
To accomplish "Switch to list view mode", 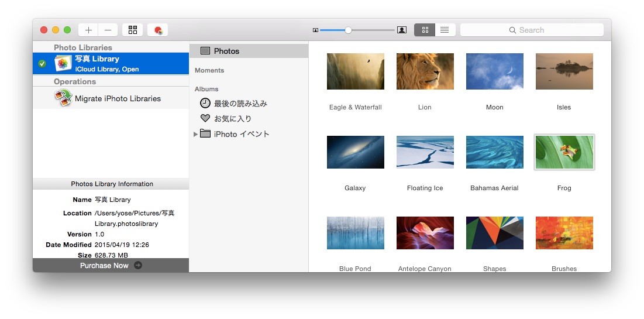I will pyautogui.click(x=445, y=30).
